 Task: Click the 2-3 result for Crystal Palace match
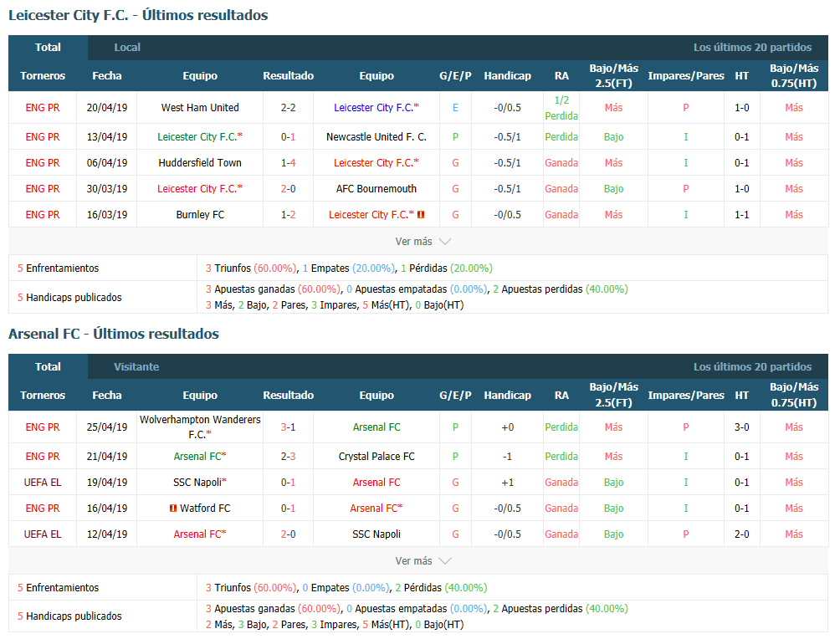288,457
